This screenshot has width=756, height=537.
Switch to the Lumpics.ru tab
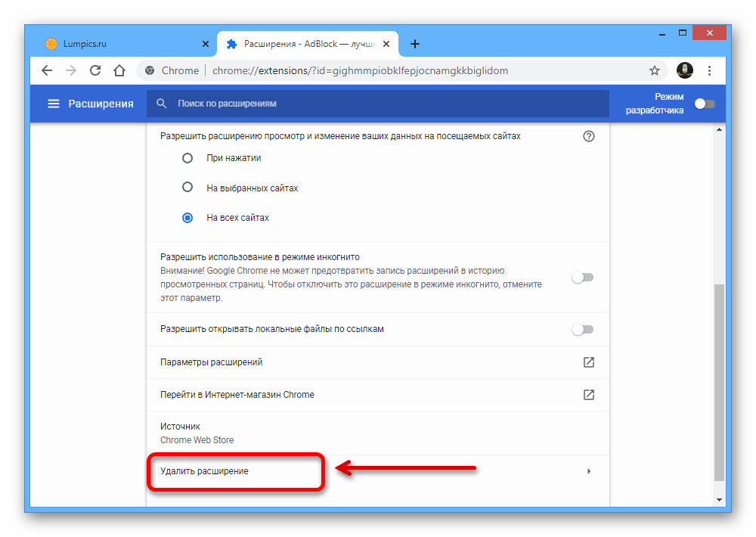[x=127, y=44]
